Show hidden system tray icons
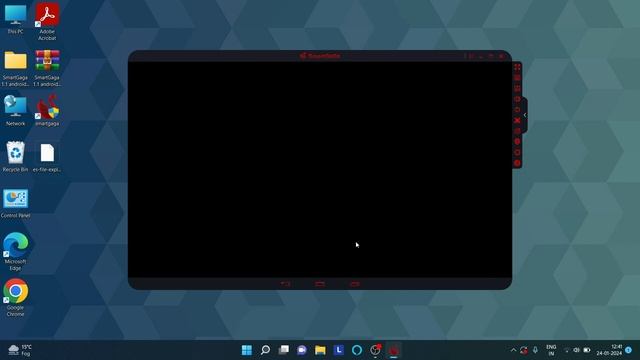640x360 pixels. click(x=513, y=350)
